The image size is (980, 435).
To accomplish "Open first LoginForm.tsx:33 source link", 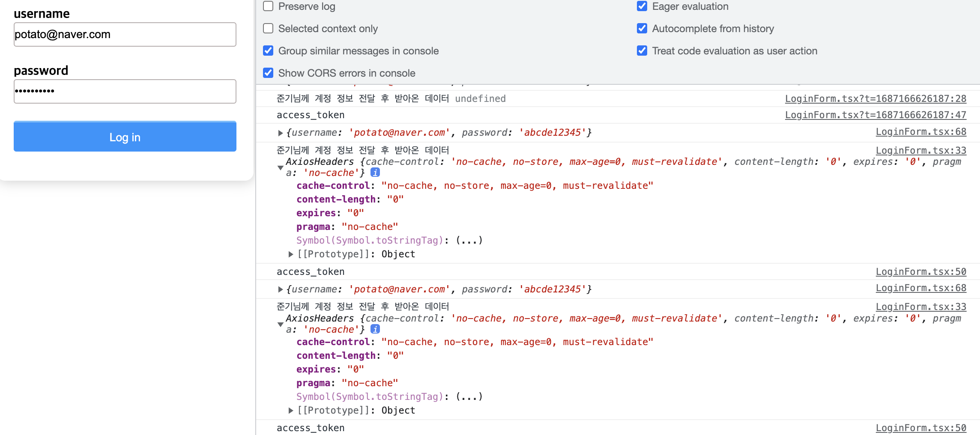I will tap(921, 150).
